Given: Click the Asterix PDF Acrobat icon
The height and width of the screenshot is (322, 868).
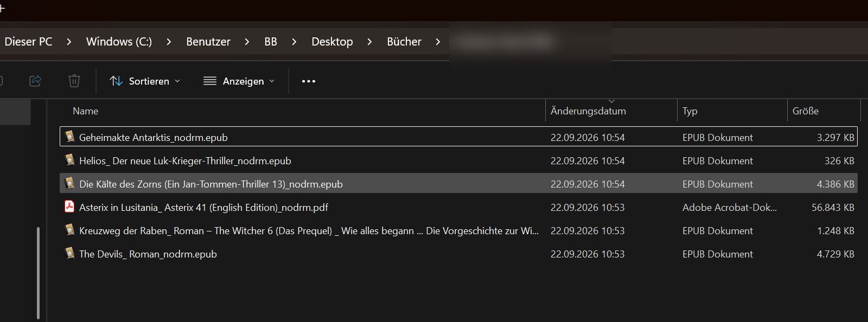Looking at the screenshot, I should click(x=69, y=207).
